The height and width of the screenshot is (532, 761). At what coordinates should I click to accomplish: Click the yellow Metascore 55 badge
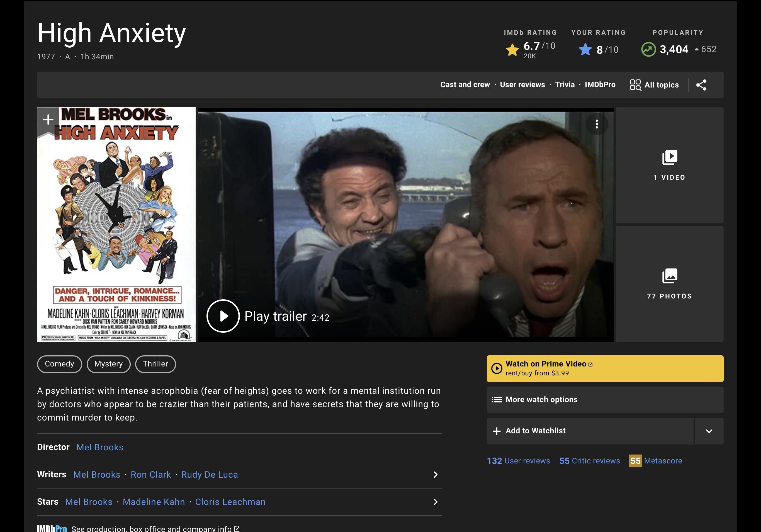tap(635, 461)
